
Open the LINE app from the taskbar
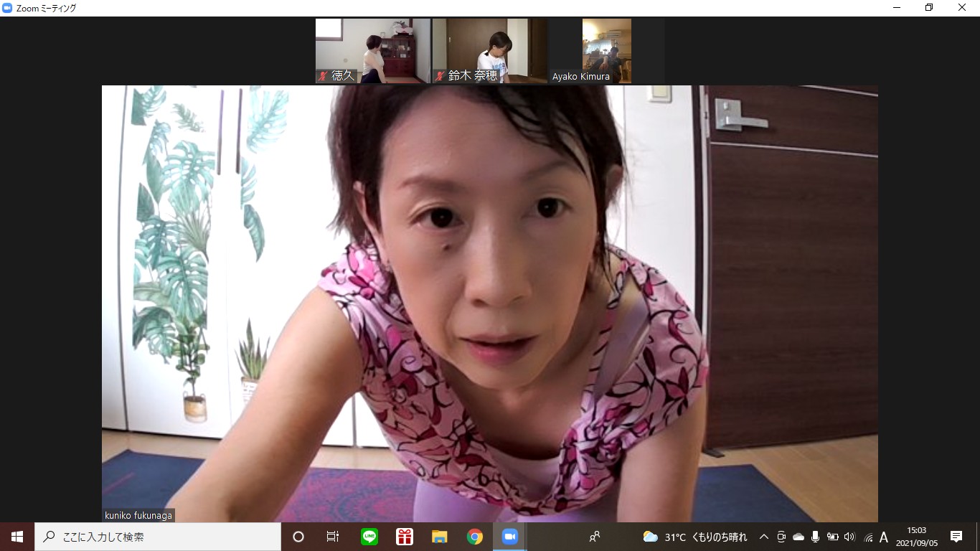click(369, 537)
